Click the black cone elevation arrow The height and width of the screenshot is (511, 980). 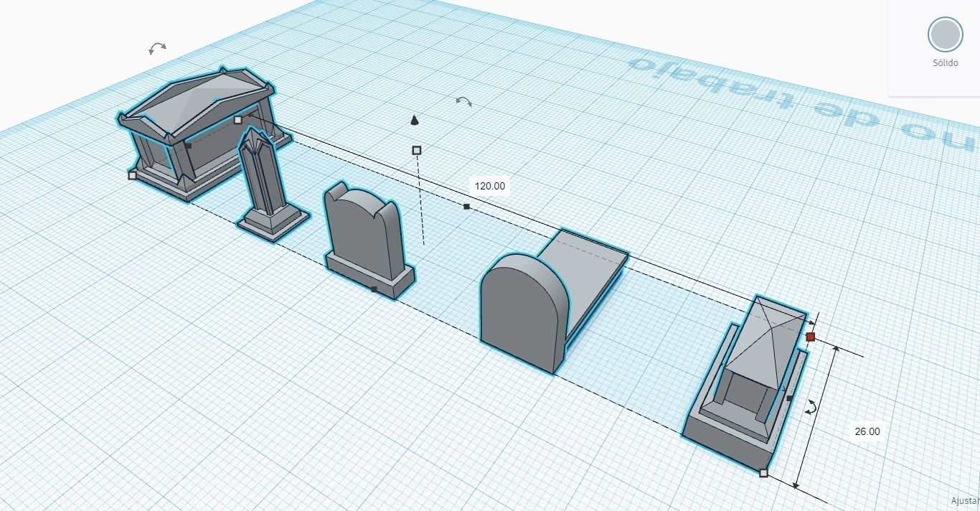click(x=414, y=121)
